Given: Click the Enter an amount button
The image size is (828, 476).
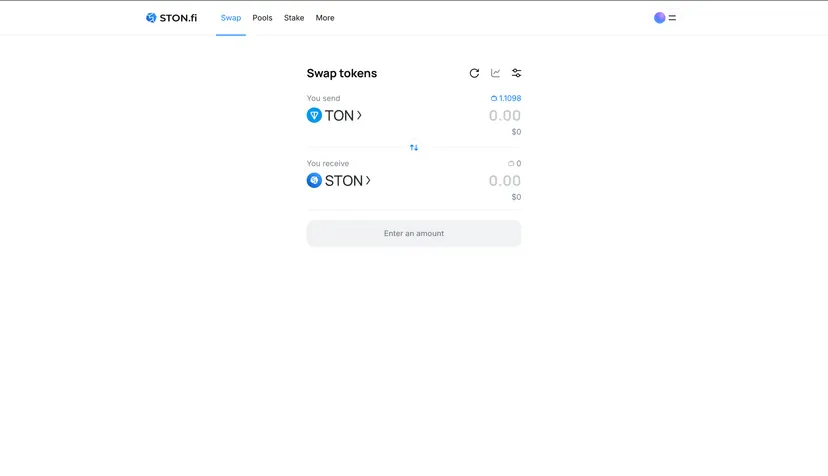Looking at the screenshot, I should point(414,234).
